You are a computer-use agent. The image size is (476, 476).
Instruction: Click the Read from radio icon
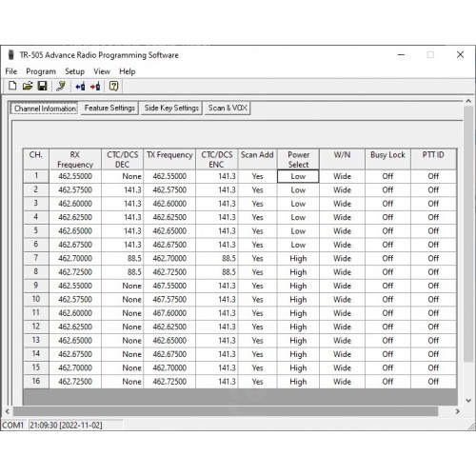pyautogui.click(x=80, y=86)
